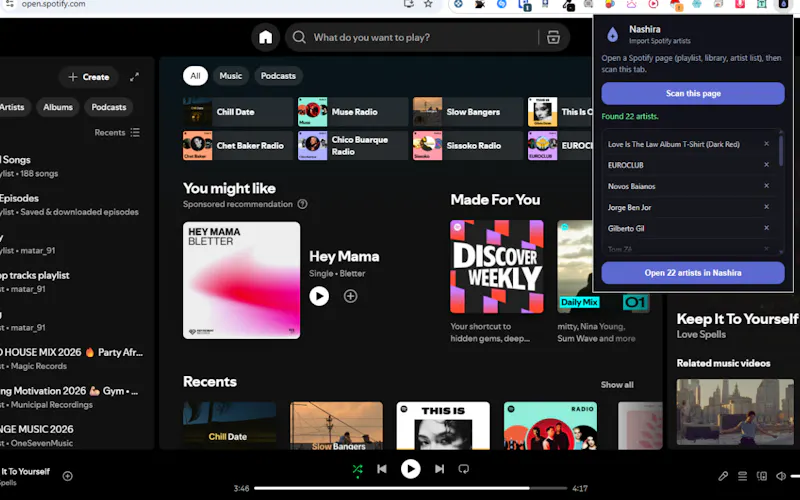The width and height of the screenshot is (800, 500).
Task: Filter library by Albums
Action: (58, 107)
